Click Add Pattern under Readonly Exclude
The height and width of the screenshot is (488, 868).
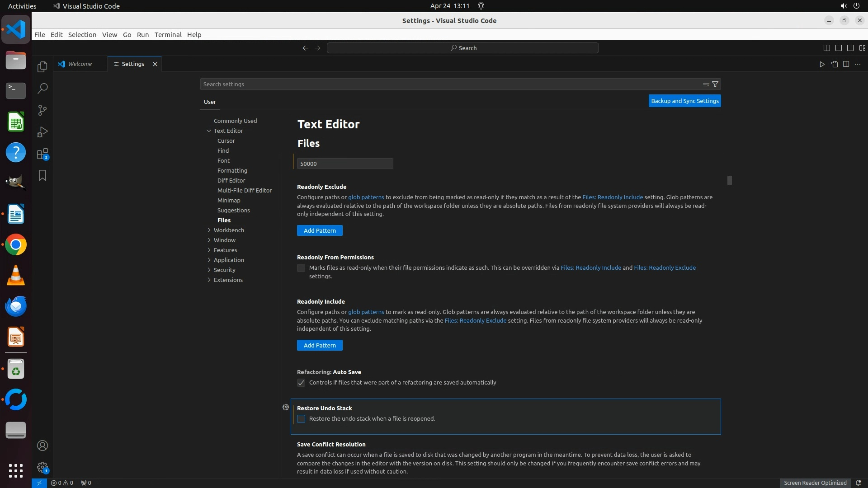(x=320, y=230)
